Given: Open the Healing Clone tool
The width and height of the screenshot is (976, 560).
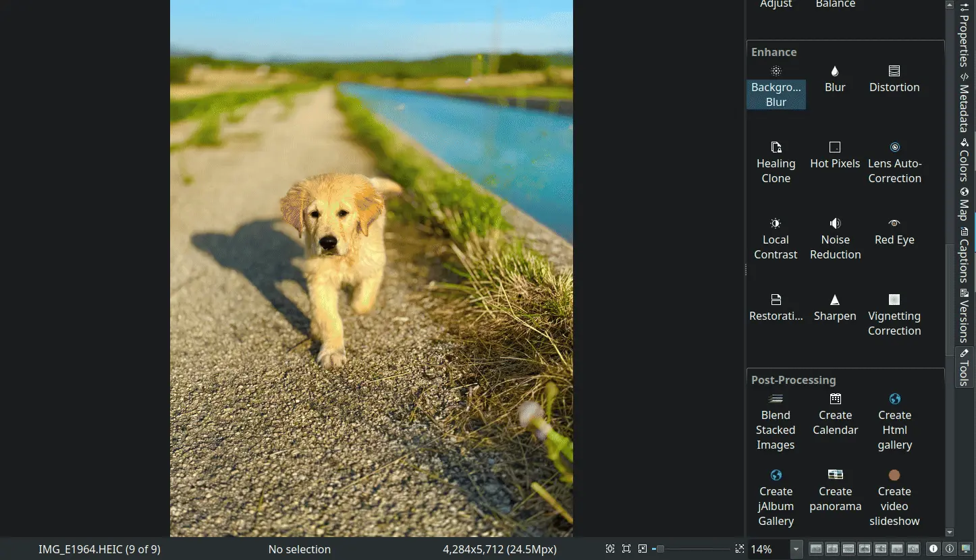Looking at the screenshot, I should (x=776, y=163).
